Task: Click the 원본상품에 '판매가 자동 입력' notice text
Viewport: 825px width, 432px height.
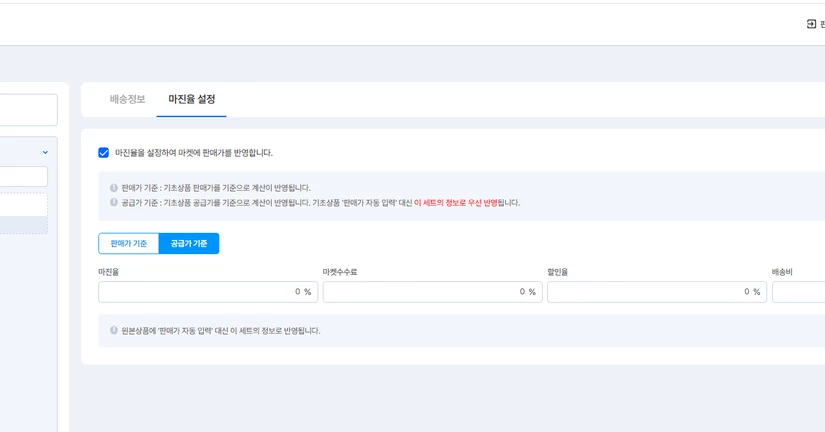Action: [220, 330]
